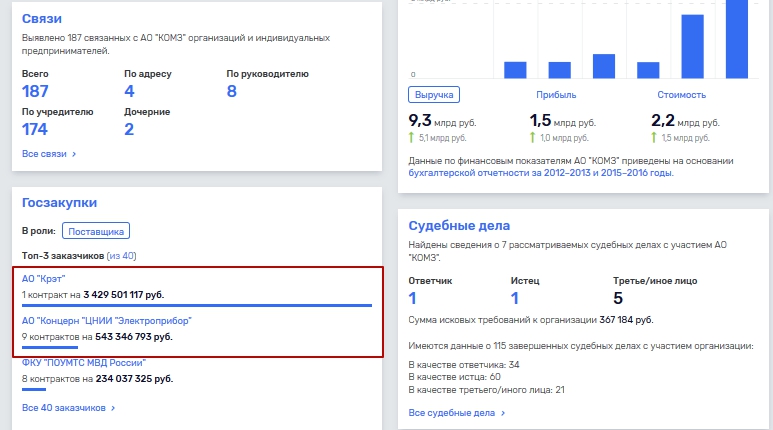Switch to the 'Стоимость' chart tab
The height and width of the screenshot is (430, 773).
[681, 95]
